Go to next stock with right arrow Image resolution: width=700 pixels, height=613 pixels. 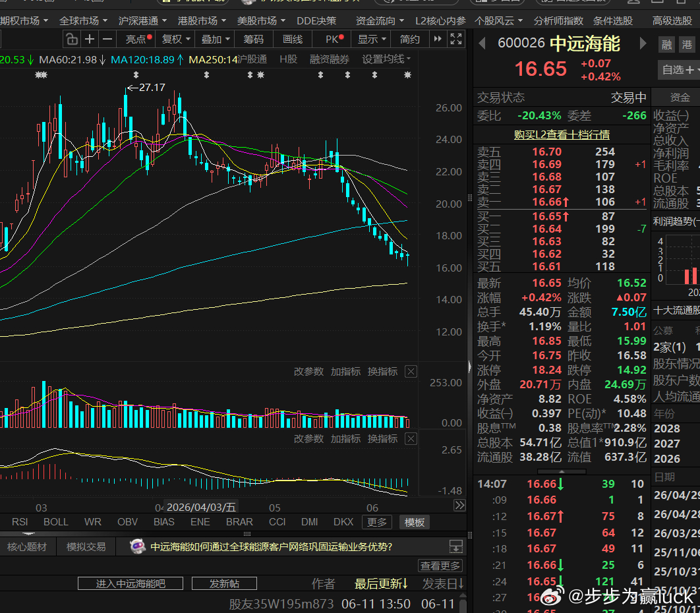tap(643, 44)
